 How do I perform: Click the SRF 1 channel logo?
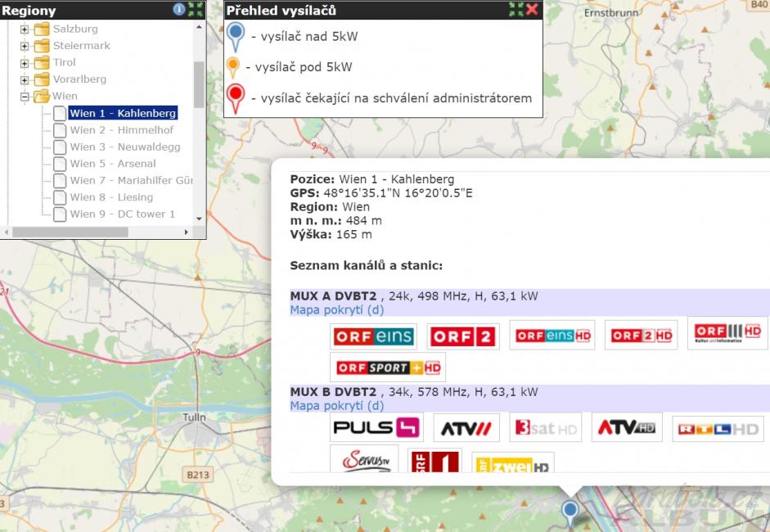point(435,461)
